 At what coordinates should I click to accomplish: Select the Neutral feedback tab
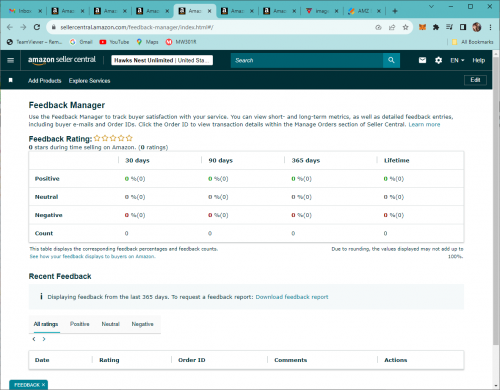pyautogui.click(x=110, y=324)
